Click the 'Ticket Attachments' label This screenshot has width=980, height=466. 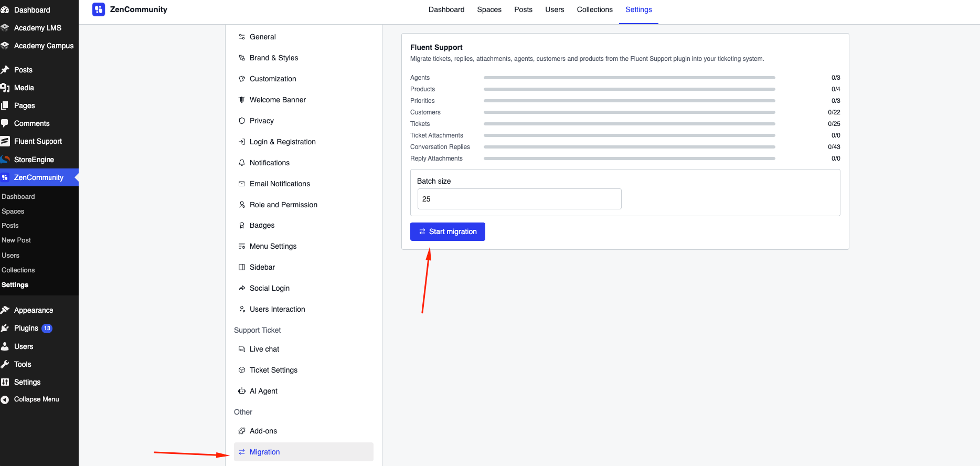(437, 135)
